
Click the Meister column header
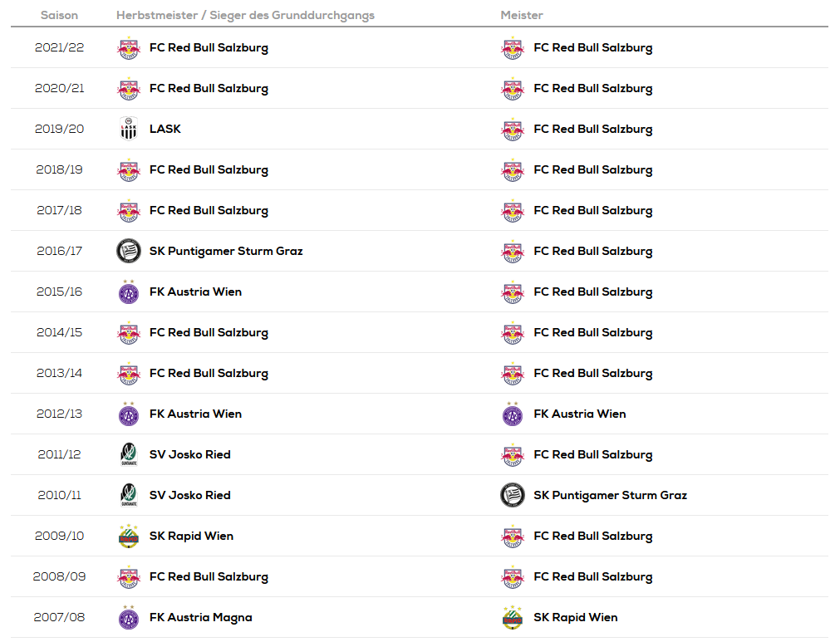click(x=522, y=15)
